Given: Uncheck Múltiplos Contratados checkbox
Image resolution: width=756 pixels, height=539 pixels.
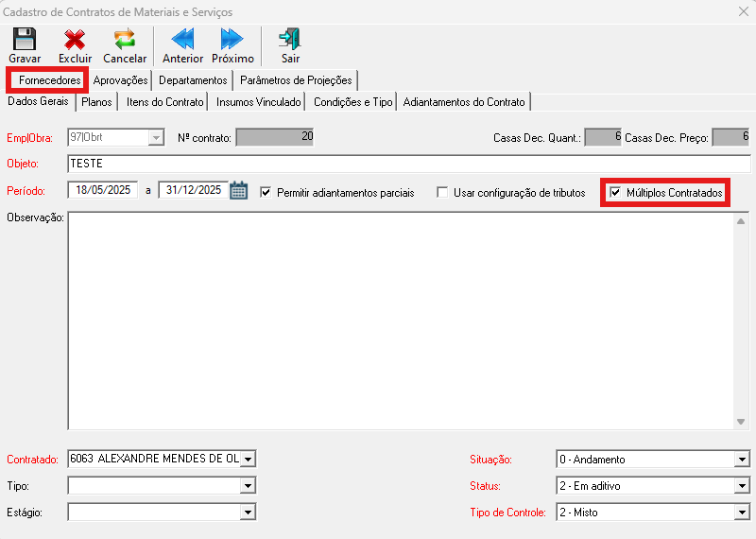Looking at the screenshot, I should 615,193.
